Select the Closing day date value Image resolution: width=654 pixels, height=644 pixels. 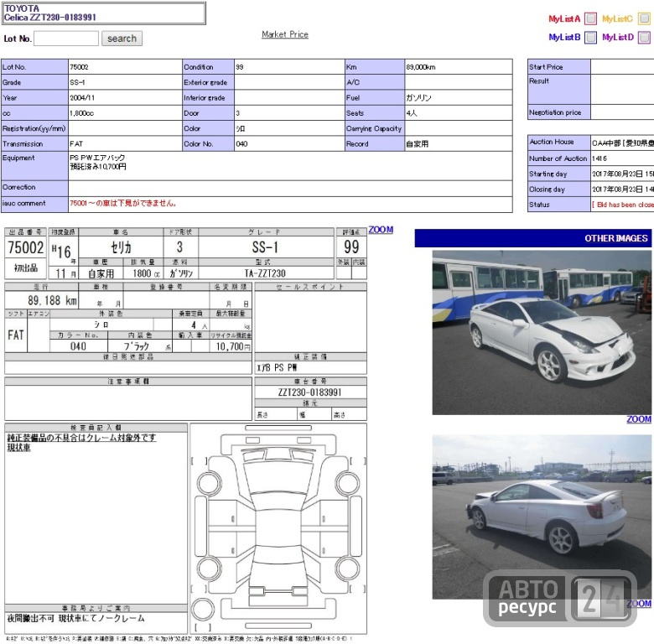623,190
